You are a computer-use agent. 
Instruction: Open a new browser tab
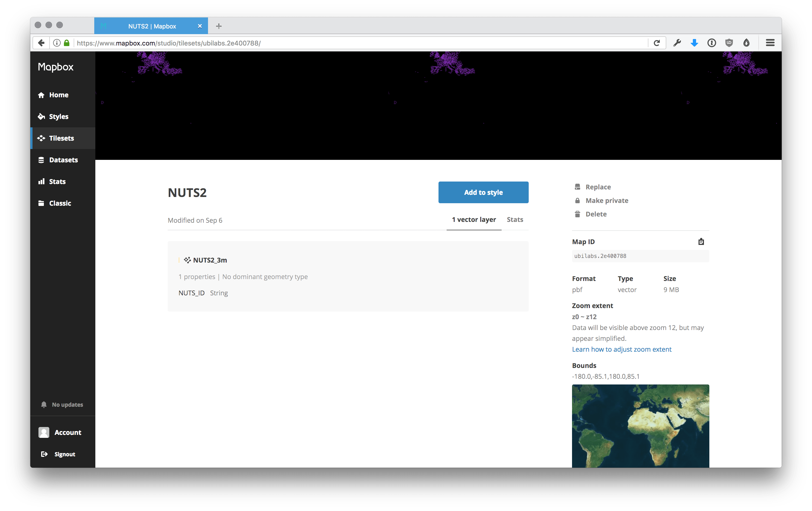(219, 26)
